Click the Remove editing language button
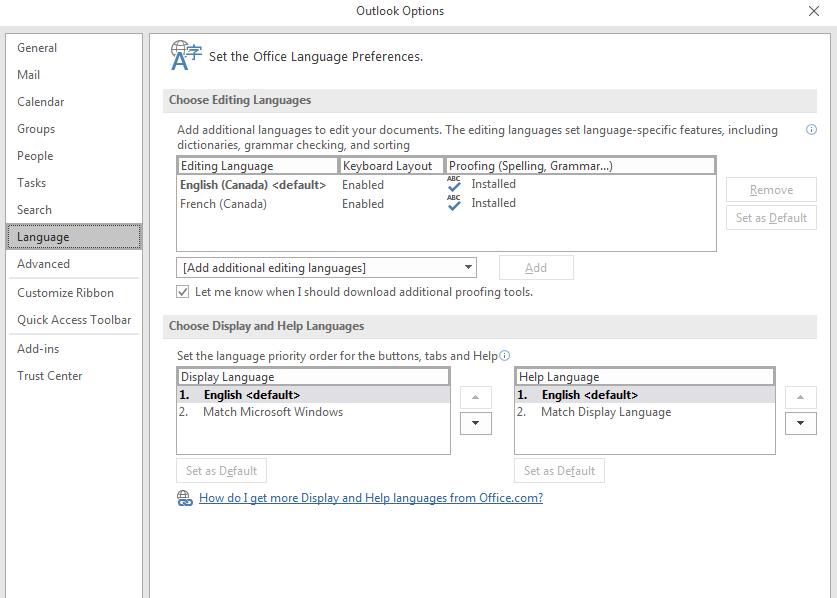 pyautogui.click(x=771, y=190)
